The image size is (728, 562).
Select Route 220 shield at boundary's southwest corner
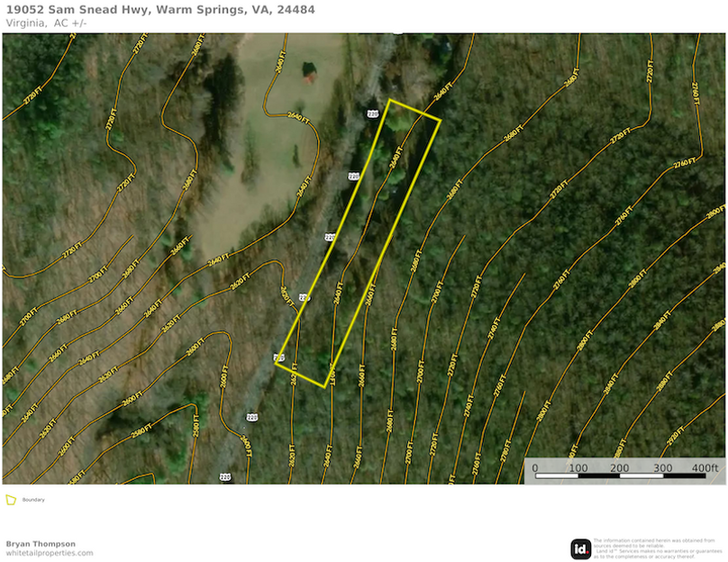tap(278, 358)
